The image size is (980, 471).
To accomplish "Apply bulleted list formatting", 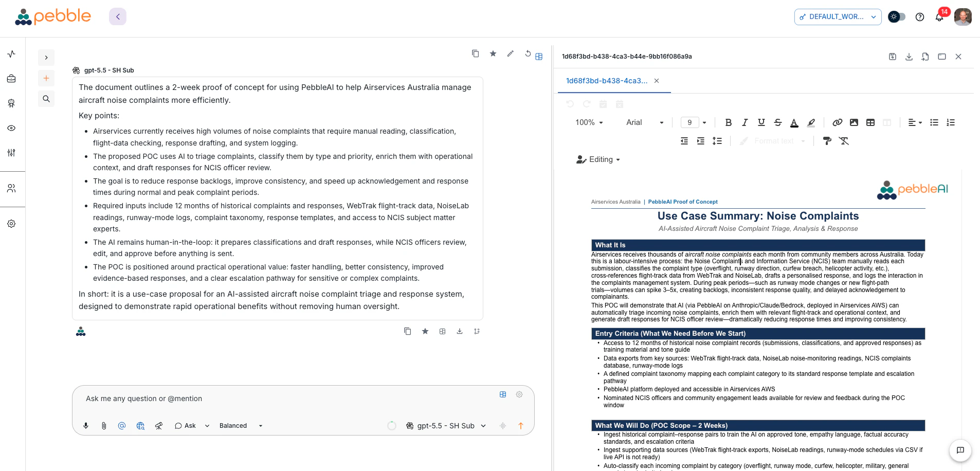I will [934, 122].
